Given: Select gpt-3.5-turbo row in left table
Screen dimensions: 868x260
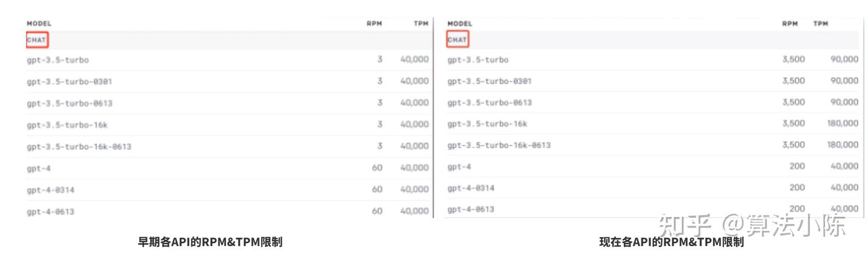Looking at the screenshot, I should (x=58, y=60).
